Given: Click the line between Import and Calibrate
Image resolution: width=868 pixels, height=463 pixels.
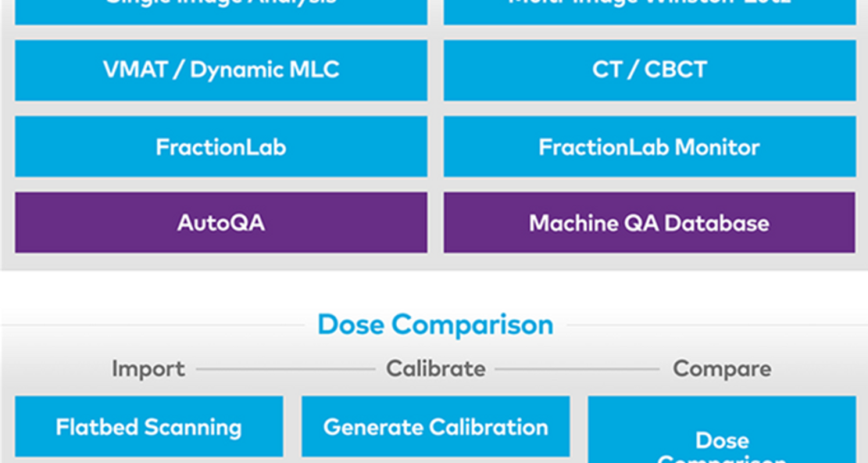Looking at the screenshot, I should click(286, 369).
